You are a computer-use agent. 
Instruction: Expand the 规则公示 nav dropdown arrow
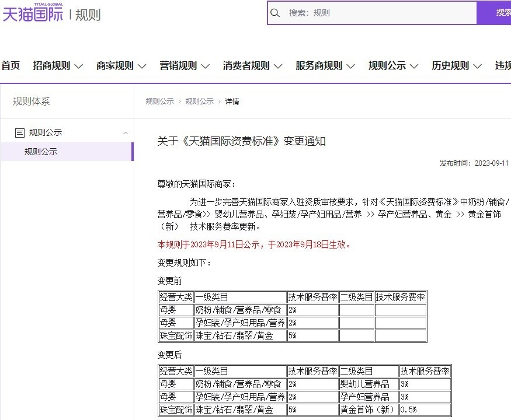point(414,66)
